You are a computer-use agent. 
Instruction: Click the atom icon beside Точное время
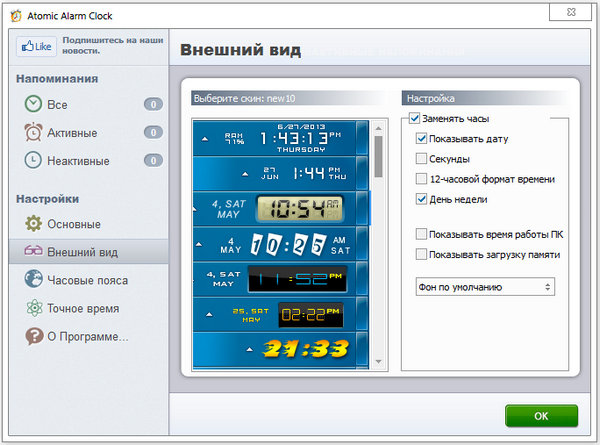point(33,308)
